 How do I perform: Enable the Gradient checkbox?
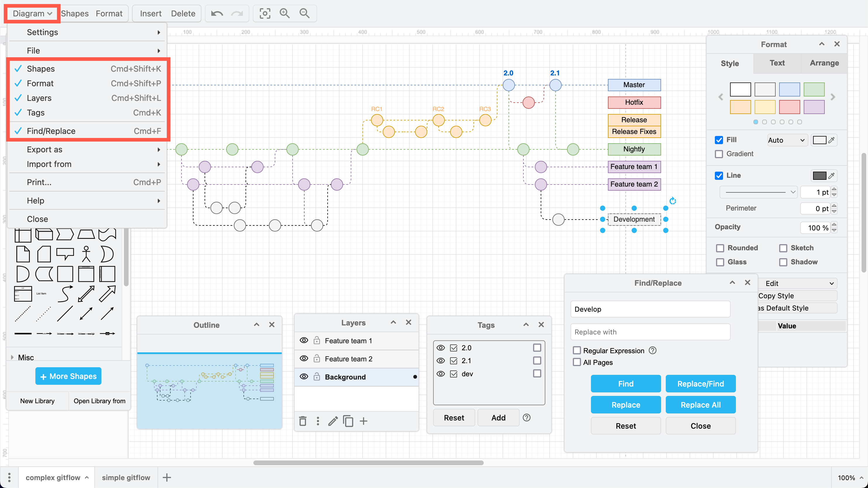[x=720, y=154]
